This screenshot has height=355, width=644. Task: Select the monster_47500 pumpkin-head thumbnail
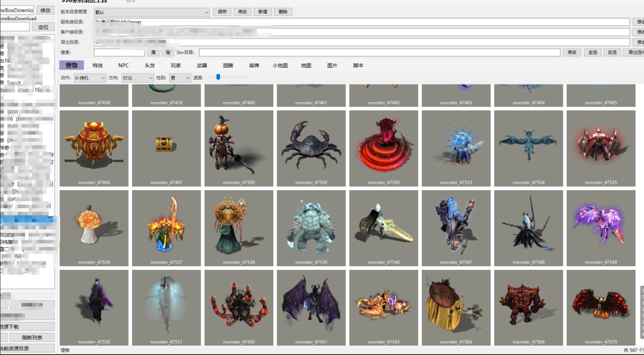239,148
